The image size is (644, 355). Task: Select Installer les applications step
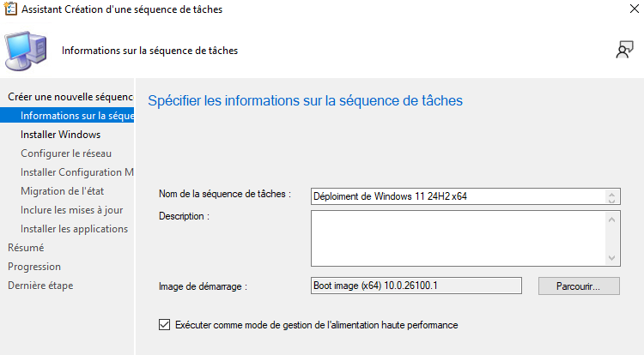(x=74, y=229)
